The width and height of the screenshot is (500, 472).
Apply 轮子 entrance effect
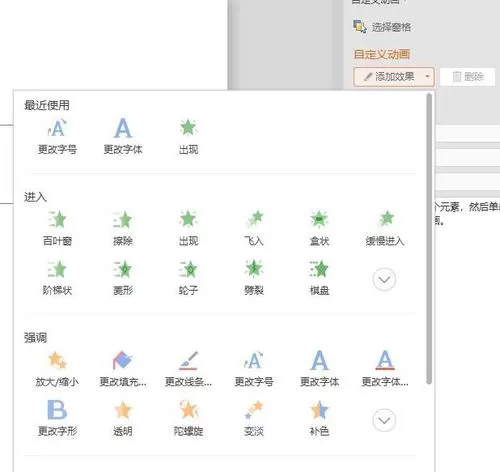click(188, 277)
